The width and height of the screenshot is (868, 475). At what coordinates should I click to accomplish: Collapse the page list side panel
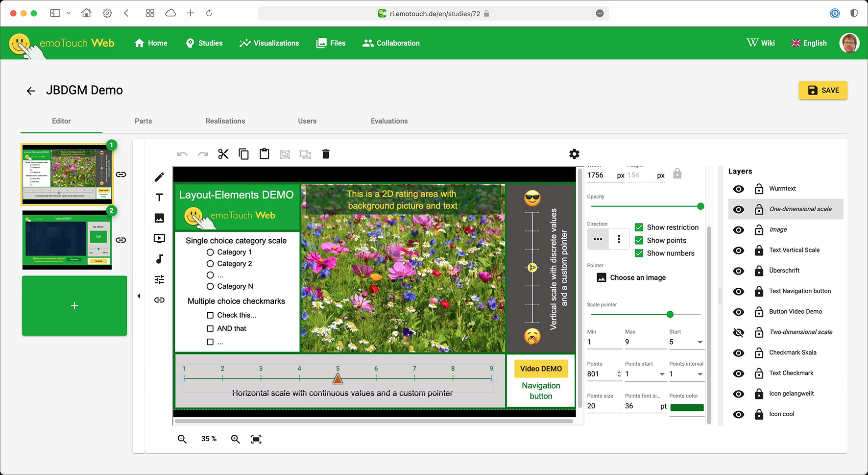[139, 296]
